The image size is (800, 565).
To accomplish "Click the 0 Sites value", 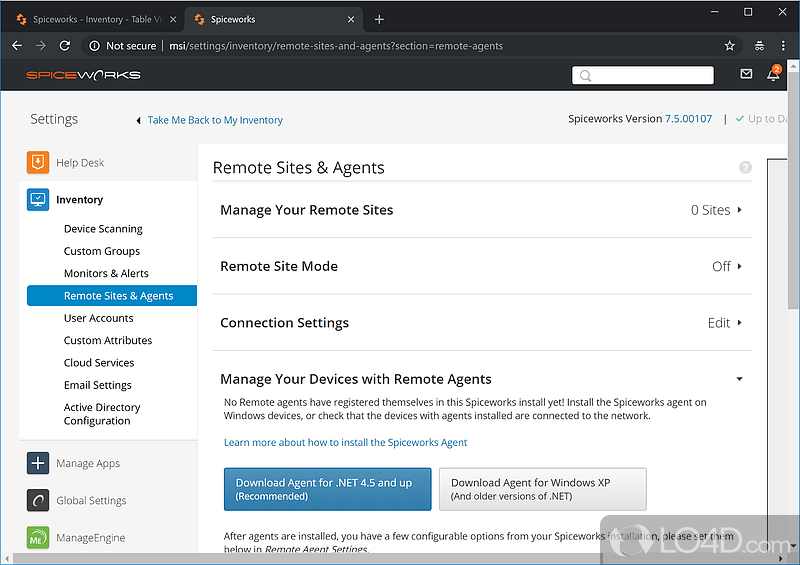I will point(711,210).
